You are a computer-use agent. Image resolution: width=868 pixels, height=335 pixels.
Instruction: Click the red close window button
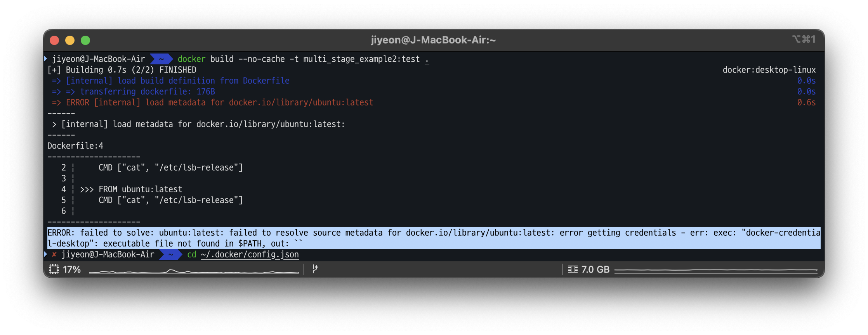[54, 40]
